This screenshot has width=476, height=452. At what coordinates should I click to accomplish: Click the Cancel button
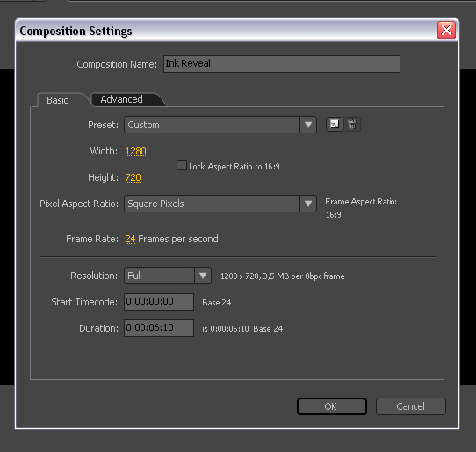coord(410,406)
